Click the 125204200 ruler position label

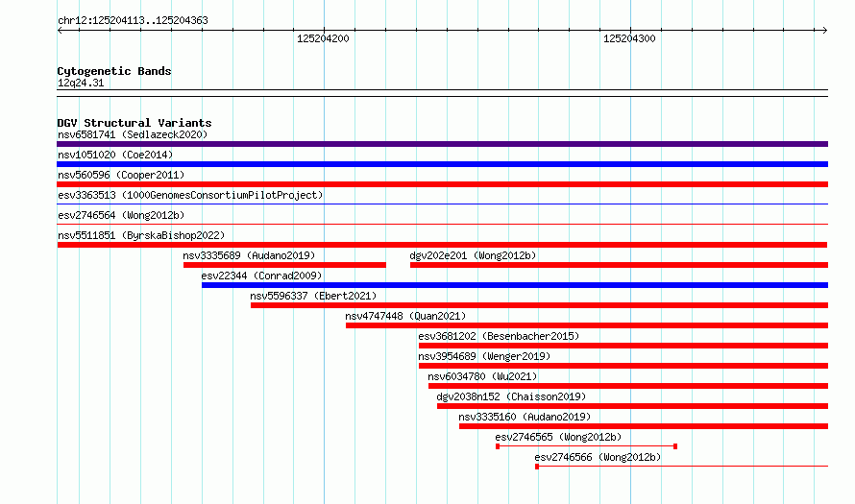[x=323, y=38]
